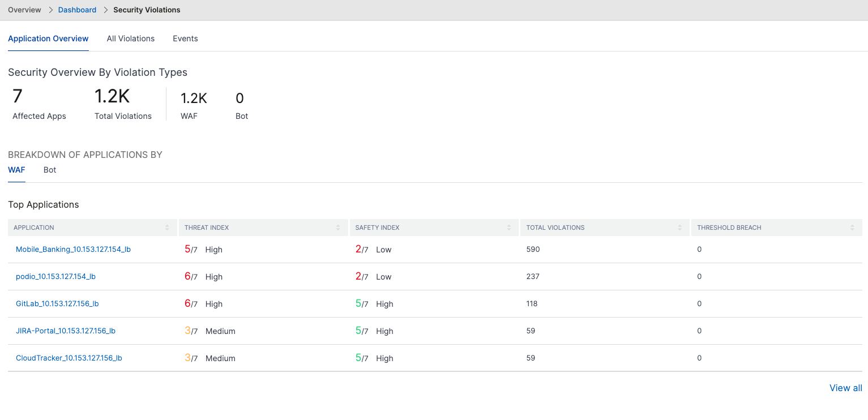
Task: Click Mobile_Banking safety index 2/7 Low
Action: (x=374, y=249)
